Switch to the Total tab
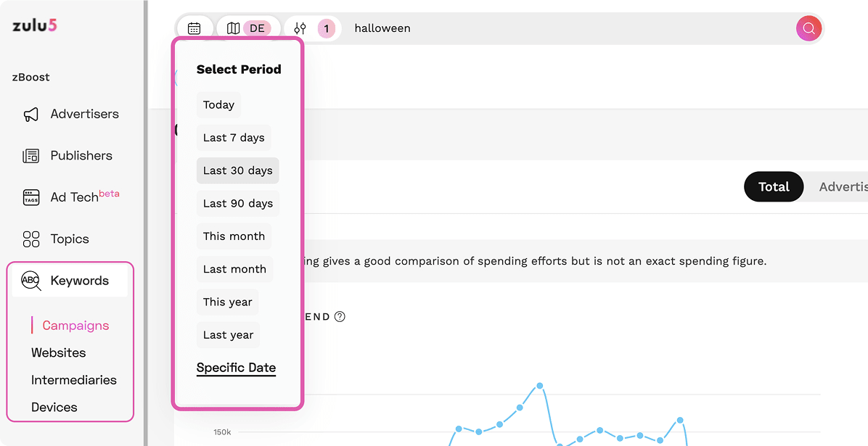This screenshot has height=446, width=868. 774,187
